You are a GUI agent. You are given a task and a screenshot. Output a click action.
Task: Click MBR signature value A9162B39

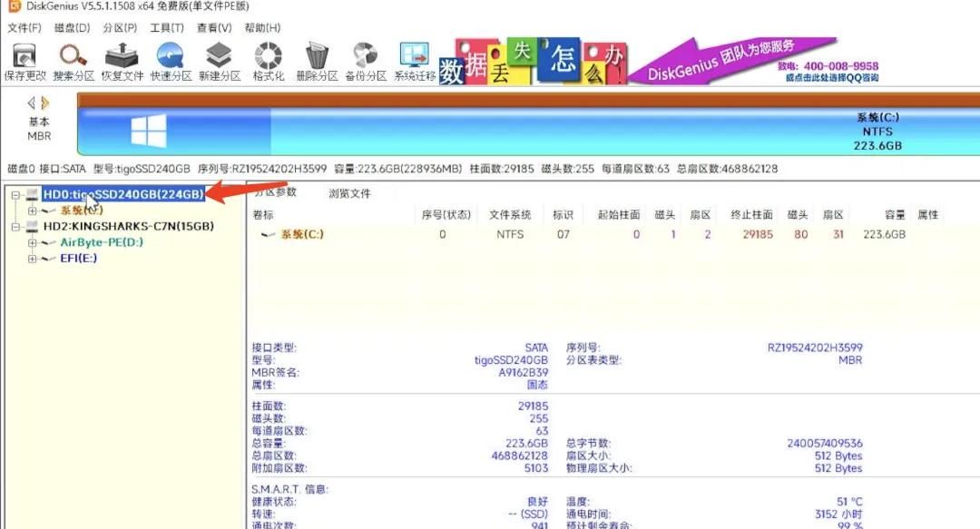coord(524,373)
